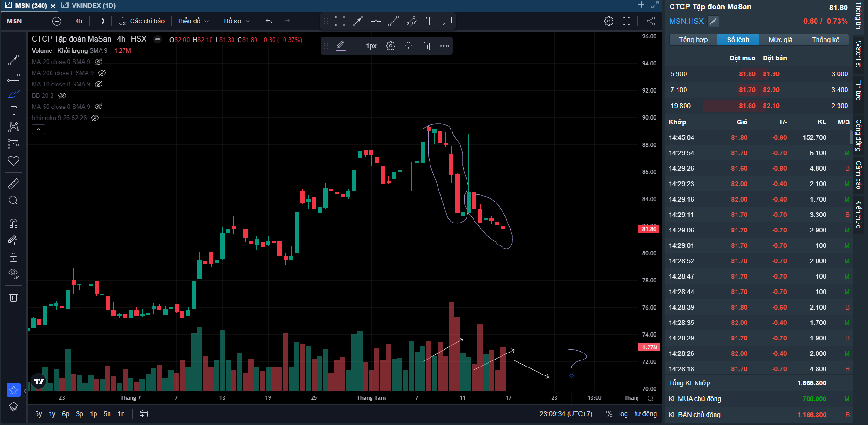Remove all drawings with left trash icon
Viewport: 868px width, 425px height.
click(14, 297)
